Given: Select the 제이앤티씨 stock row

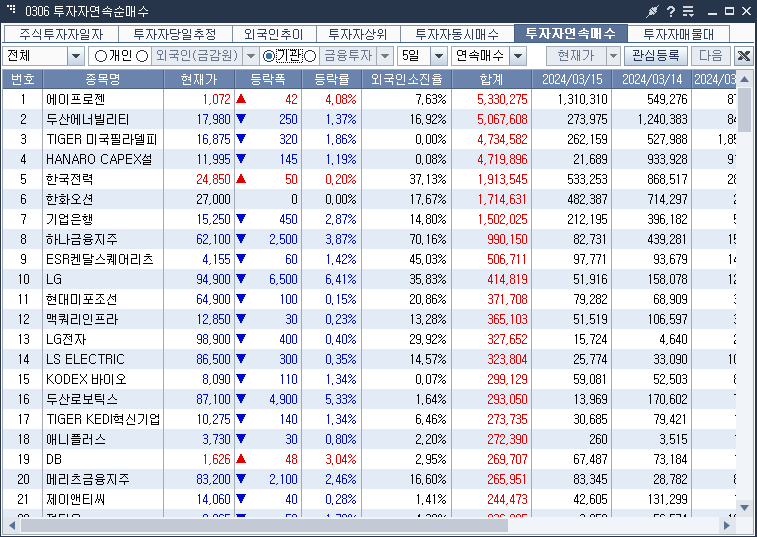Looking at the screenshot, I should [369, 499].
